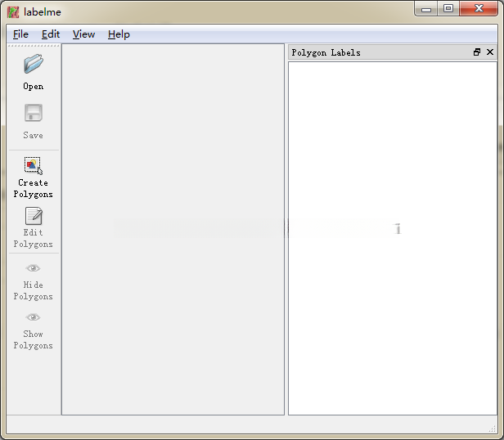The width and height of the screenshot is (504, 440).
Task: Minimize the labelme window
Action: coord(426,9)
